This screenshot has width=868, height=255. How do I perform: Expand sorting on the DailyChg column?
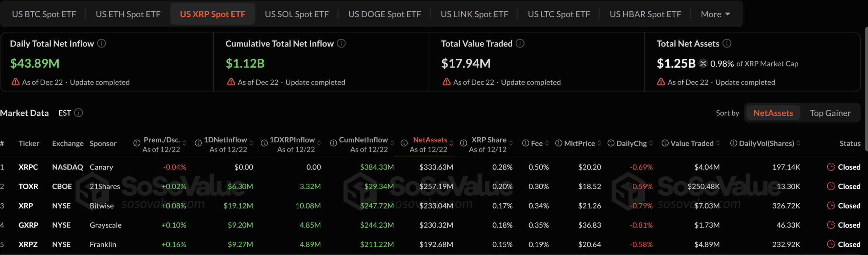pyautogui.click(x=651, y=143)
